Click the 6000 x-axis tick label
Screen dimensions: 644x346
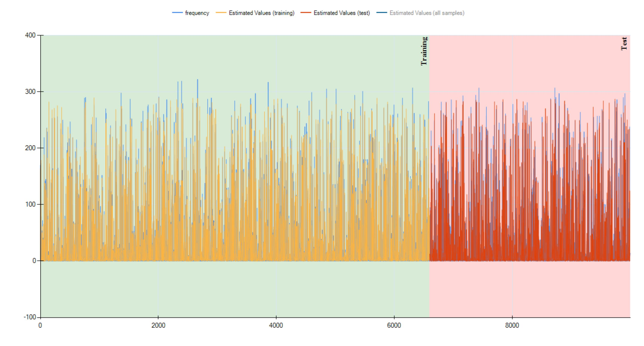(394, 326)
